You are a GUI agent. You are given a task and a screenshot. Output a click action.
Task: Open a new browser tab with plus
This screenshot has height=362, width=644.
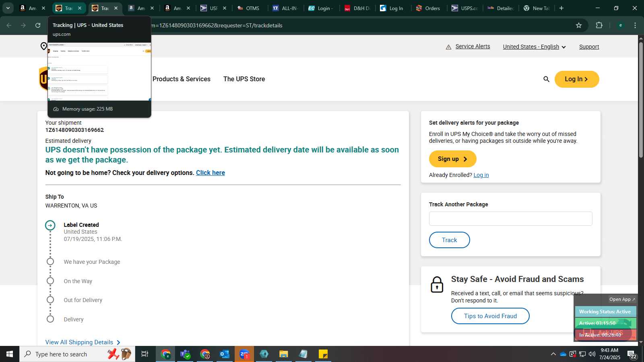(x=561, y=8)
